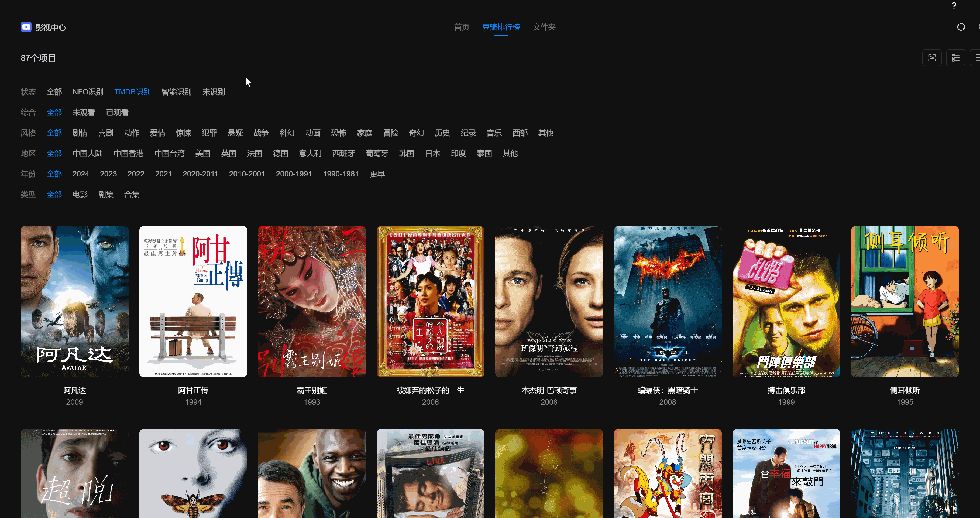The image size is (980, 518).
Task: Open the 侧耳倾听 poster
Action: click(x=905, y=301)
